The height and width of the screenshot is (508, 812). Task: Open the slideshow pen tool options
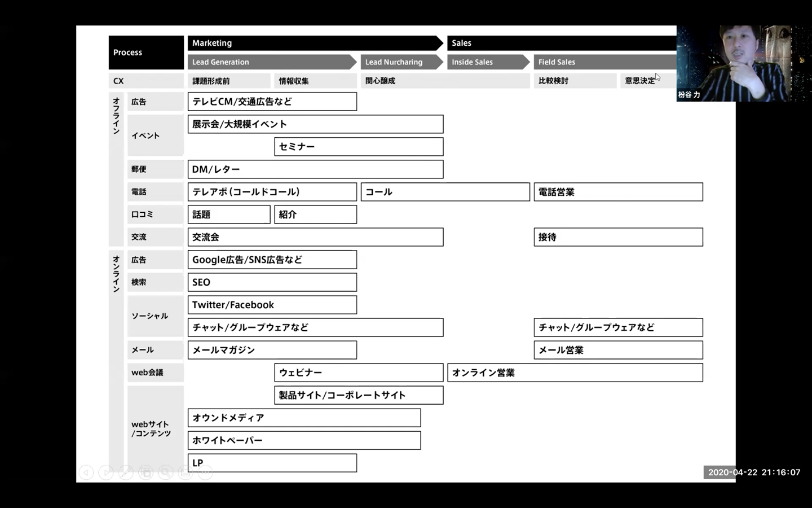(126, 472)
